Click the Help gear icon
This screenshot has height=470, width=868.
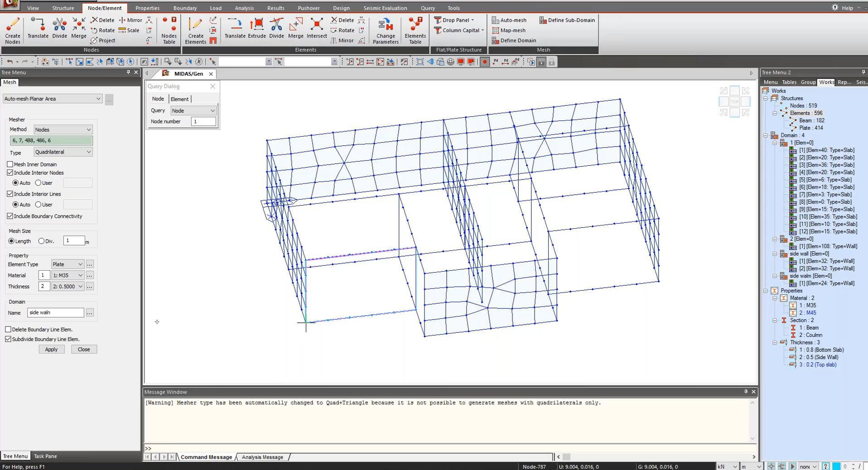point(835,8)
